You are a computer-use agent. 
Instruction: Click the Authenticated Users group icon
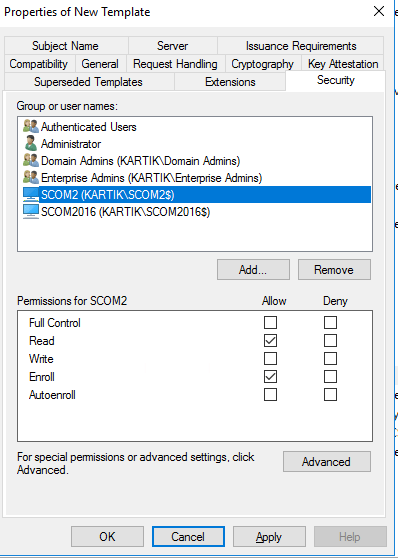pyautogui.click(x=31, y=126)
